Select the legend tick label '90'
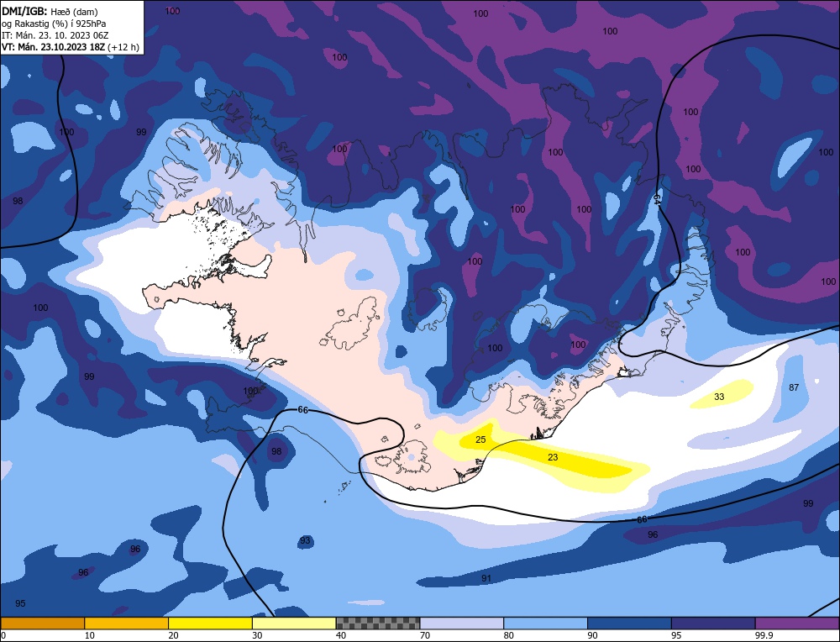The height and width of the screenshot is (642, 840). 592,635
